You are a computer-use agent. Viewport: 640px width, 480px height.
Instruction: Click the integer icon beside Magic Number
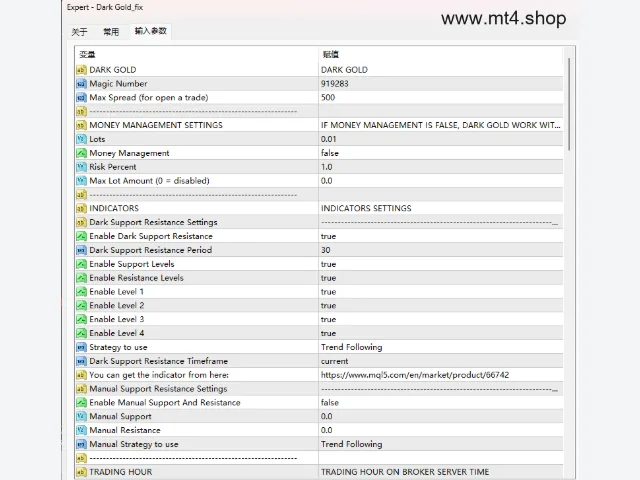[x=81, y=84]
